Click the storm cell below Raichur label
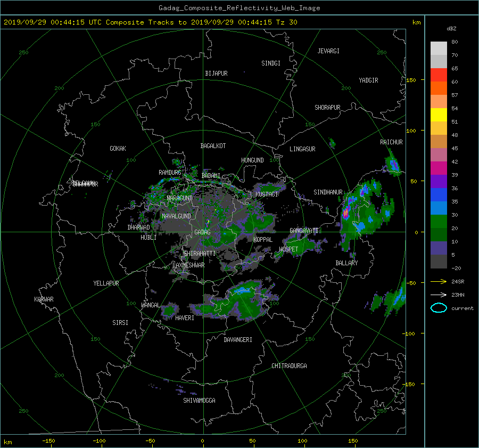 click(x=393, y=165)
